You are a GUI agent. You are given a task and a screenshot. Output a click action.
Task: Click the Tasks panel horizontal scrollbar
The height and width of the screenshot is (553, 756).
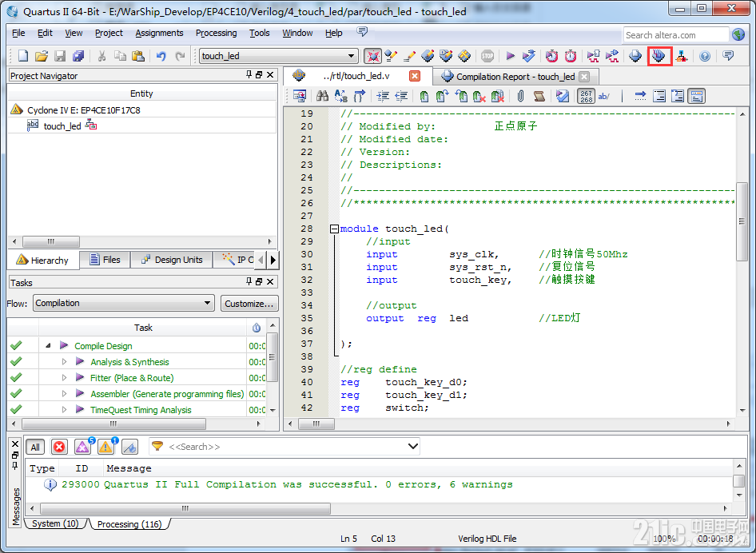(113, 424)
